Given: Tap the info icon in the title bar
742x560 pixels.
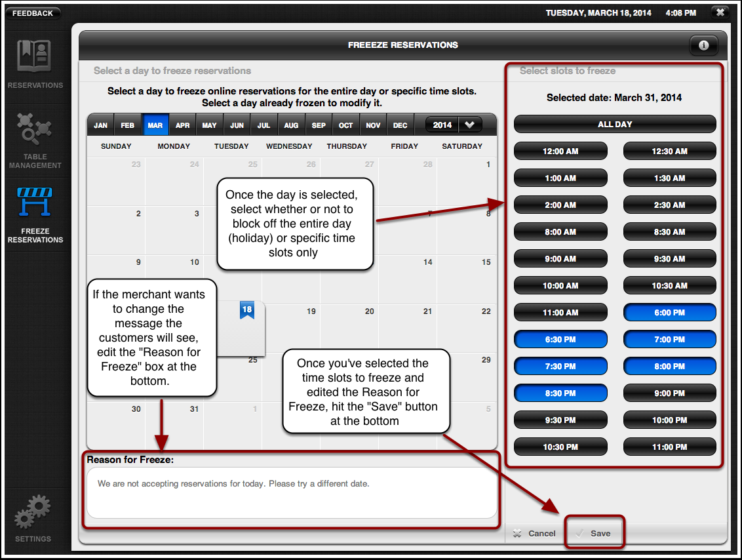Looking at the screenshot, I should point(703,45).
